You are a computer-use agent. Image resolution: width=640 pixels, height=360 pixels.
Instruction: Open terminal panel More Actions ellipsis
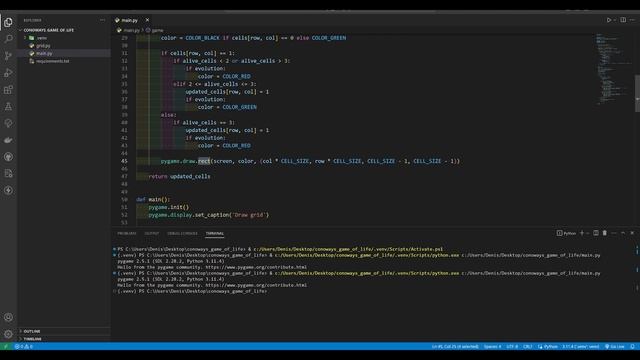pyautogui.click(x=614, y=233)
